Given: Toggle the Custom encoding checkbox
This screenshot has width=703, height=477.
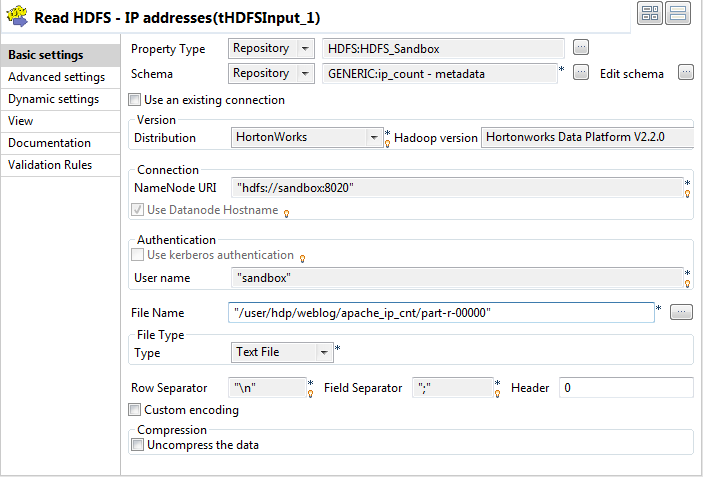Looking at the screenshot, I should pos(135,410).
